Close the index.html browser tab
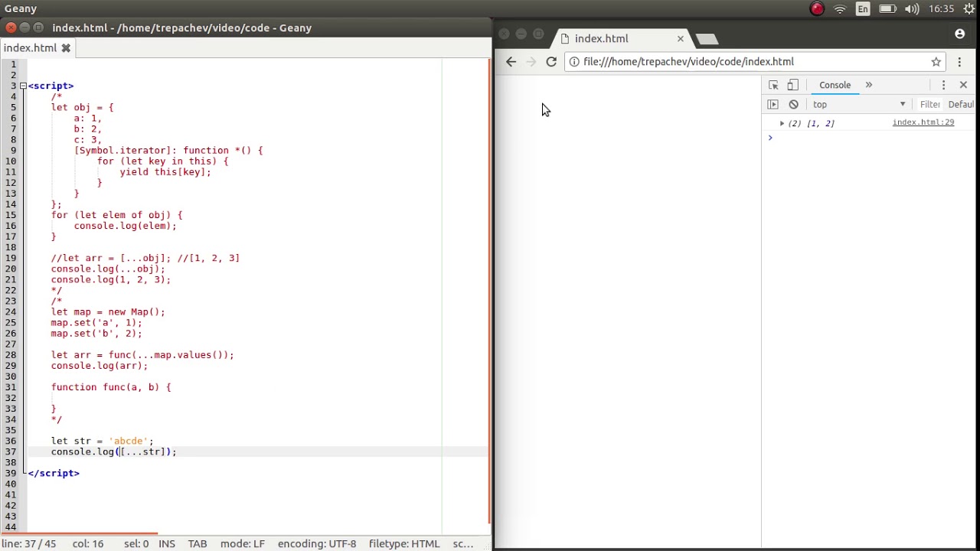 680,38
